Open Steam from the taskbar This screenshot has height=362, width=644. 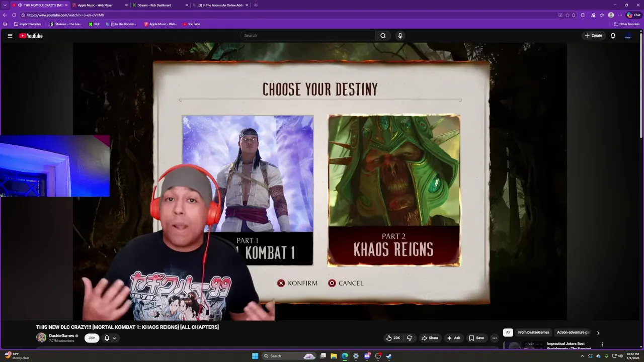(389, 356)
